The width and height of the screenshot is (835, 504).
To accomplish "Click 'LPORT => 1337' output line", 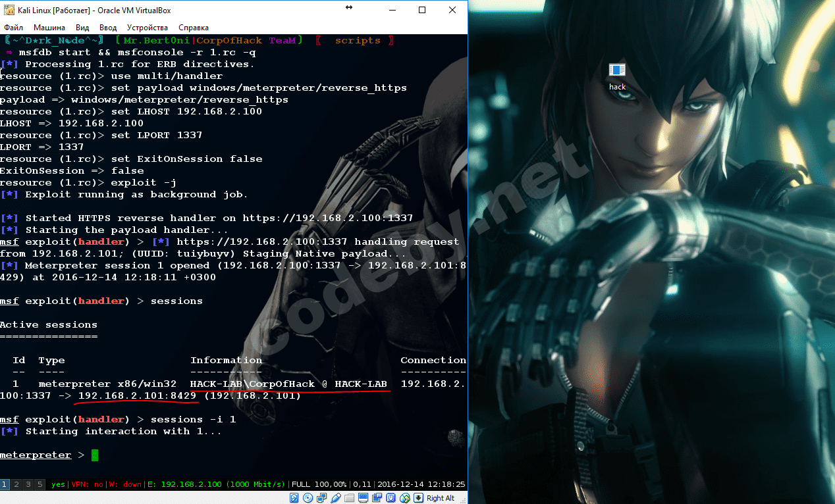I will point(42,147).
